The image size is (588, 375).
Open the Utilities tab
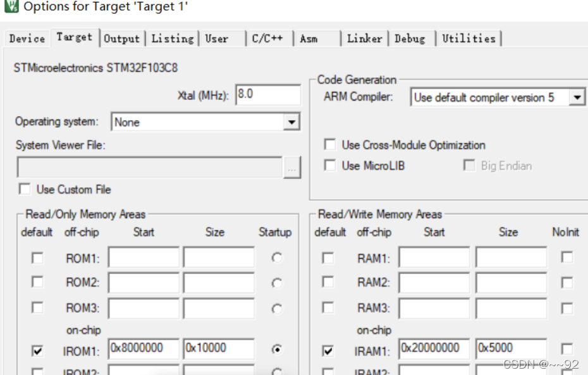click(469, 38)
